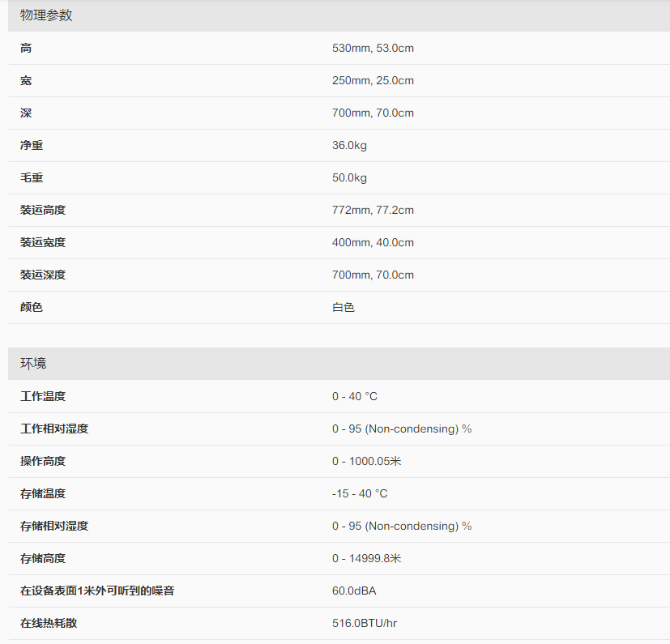Click the 50.0kg gross weight value
Screen dimensions: 670x644
(349, 178)
